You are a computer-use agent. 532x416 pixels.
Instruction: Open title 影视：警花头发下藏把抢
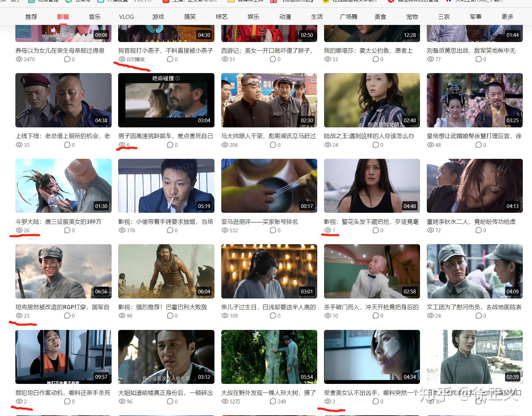(x=371, y=222)
